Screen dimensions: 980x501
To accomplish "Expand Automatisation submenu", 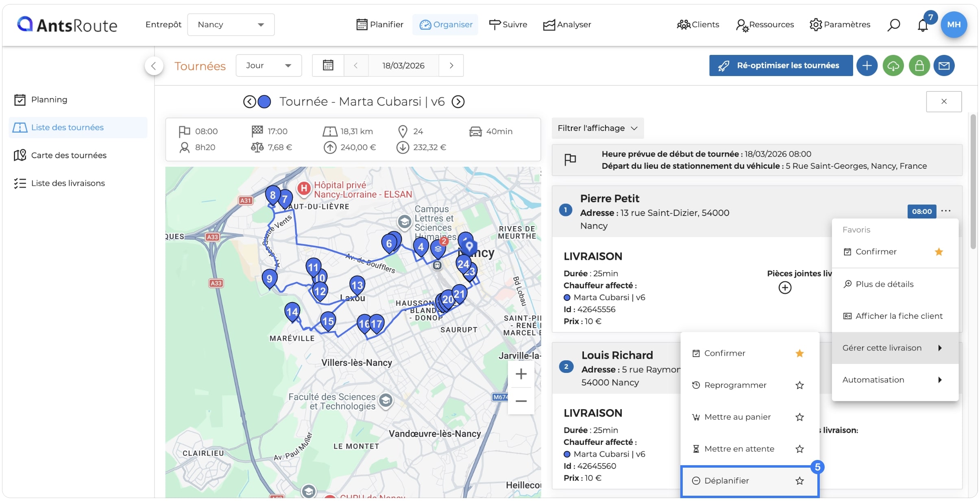I will coord(895,380).
